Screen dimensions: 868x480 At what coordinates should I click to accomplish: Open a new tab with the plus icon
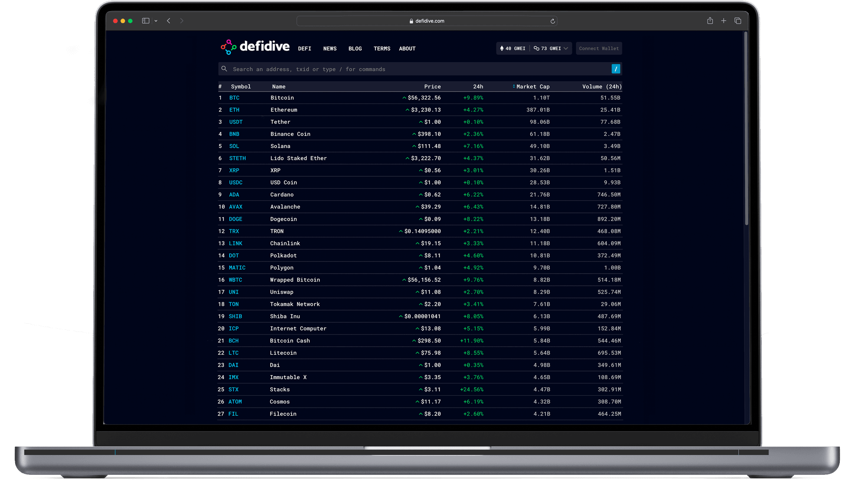[x=723, y=20]
